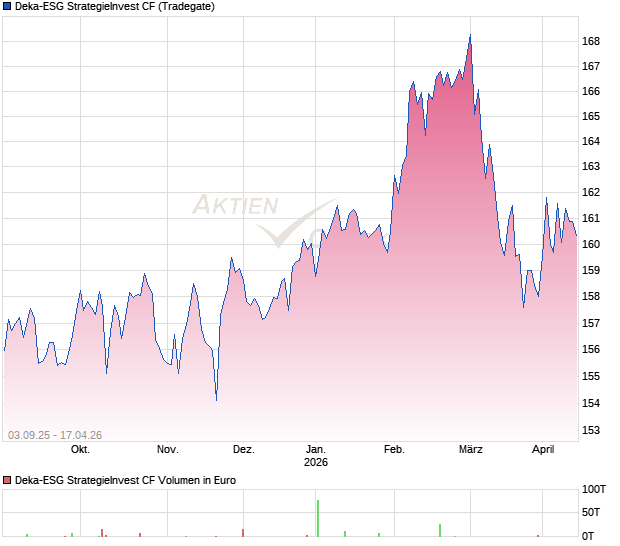Click price axis value 159

click(x=591, y=270)
